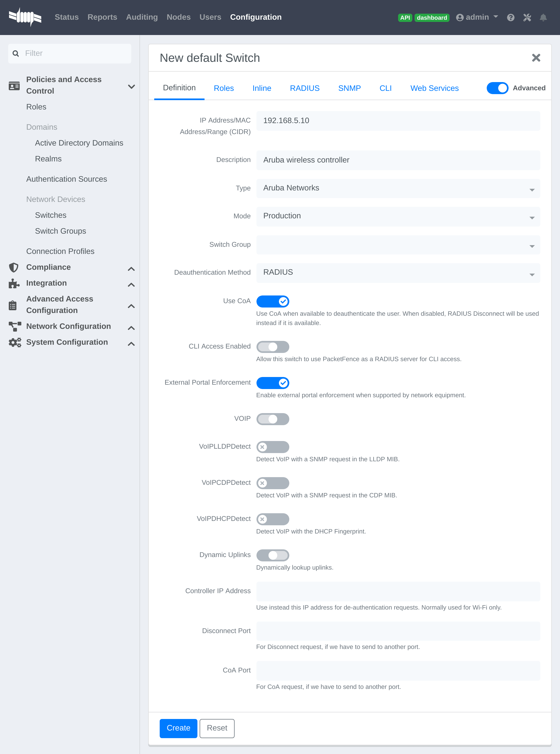Viewport: 560px width, 754px height.
Task: Expand the Integration section chevron
Action: click(131, 285)
